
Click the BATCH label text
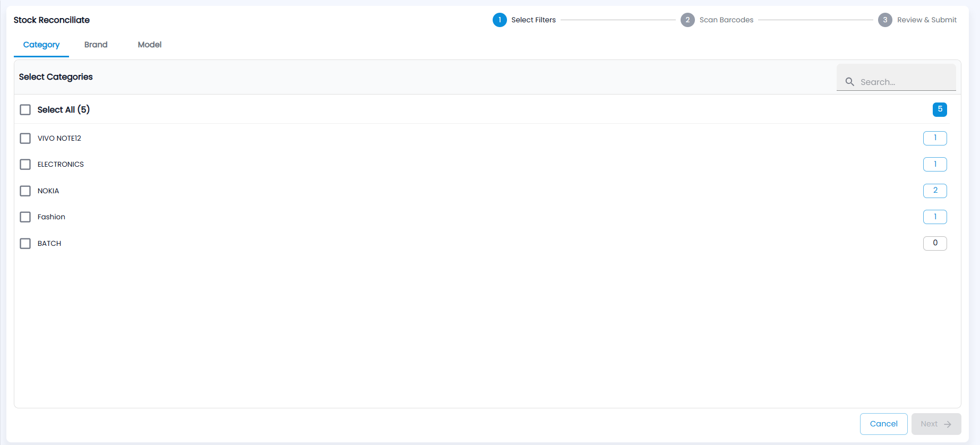pos(49,243)
